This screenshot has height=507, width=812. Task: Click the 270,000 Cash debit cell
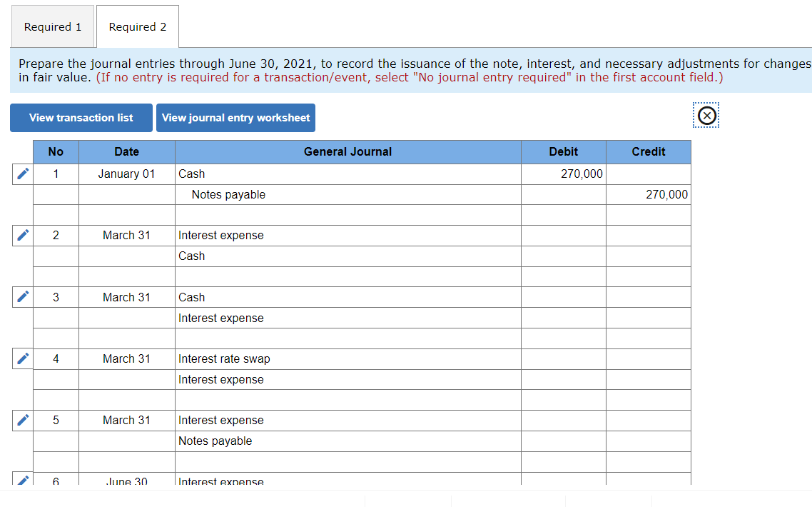(564, 174)
